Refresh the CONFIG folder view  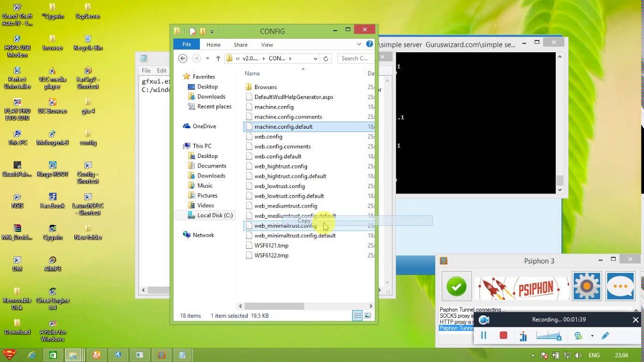click(x=326, y=58)
